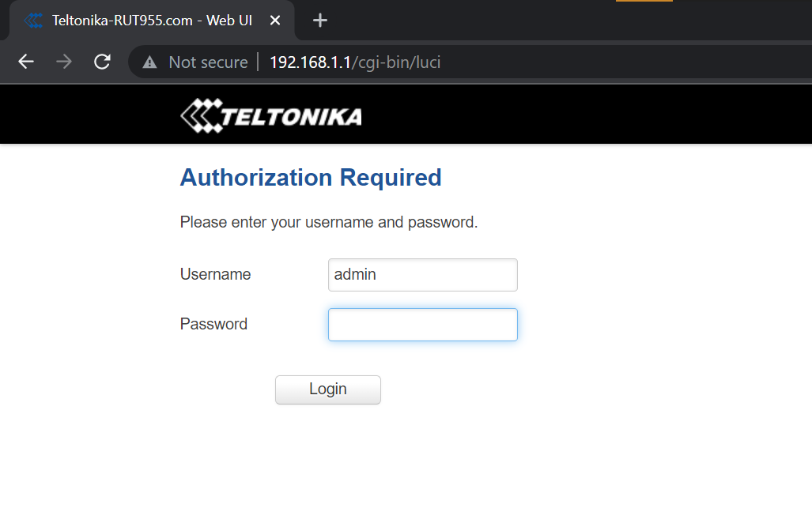The height and width of the screenshot is (508, 812).
Task: Click into the empty Password field
Action: [x=422, y=325]
